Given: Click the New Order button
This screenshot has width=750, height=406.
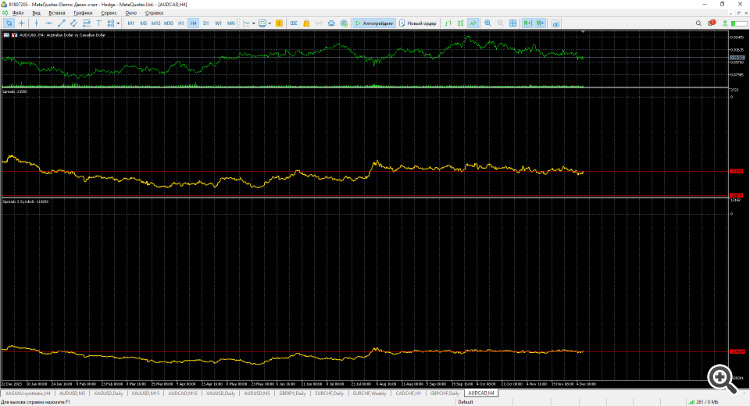Looking at the screenshot, I should (418, 23).
